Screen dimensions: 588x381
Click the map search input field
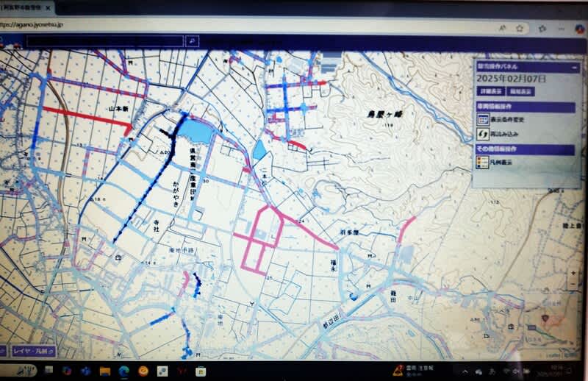coord(105,41)
